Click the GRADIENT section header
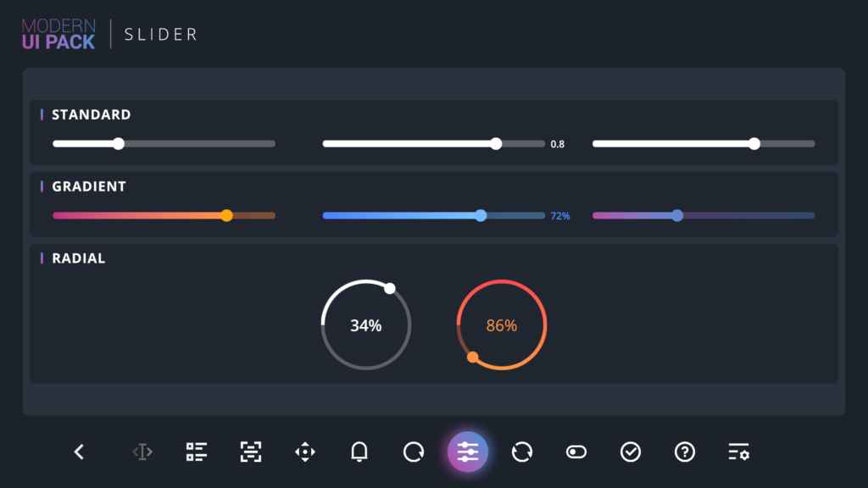This screenshot has width=868, height=488. pos(89,186)
